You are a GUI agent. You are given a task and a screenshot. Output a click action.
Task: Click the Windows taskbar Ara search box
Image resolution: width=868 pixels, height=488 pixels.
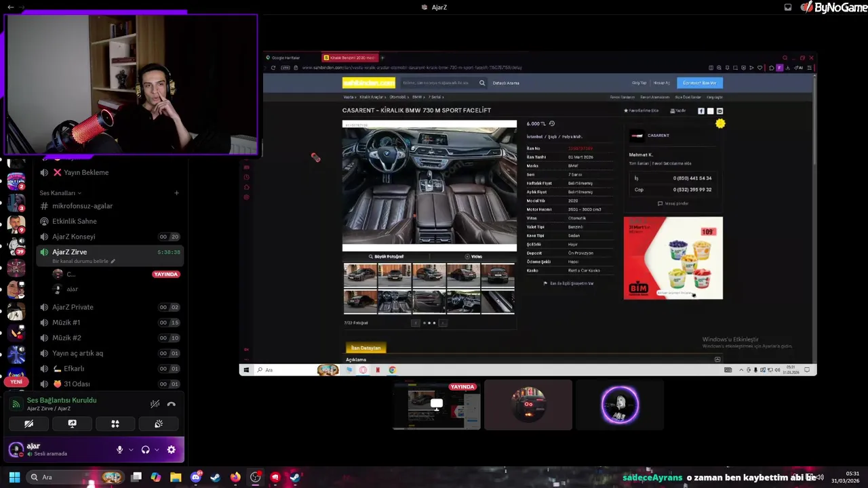point(76,477)
